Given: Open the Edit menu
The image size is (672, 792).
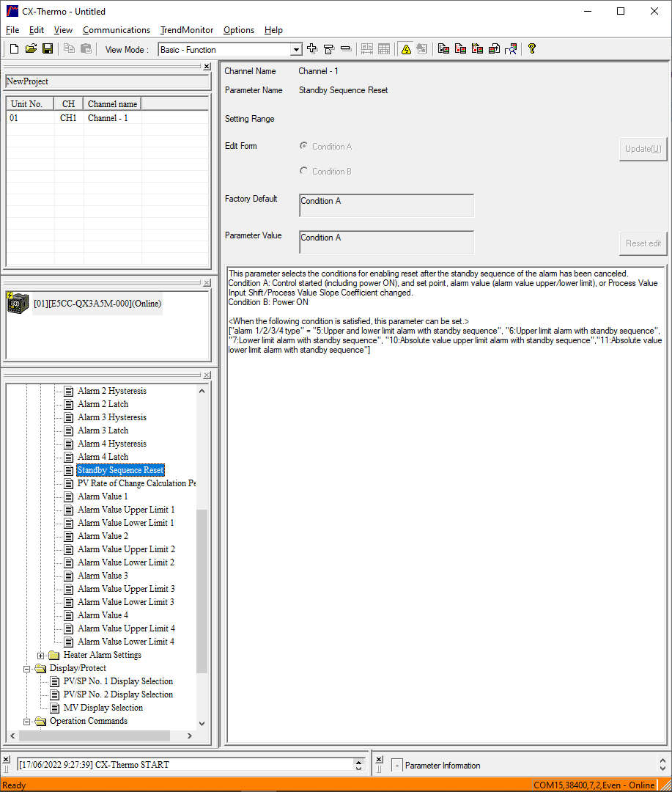Looking at the screenshot, I should (37, 30).
